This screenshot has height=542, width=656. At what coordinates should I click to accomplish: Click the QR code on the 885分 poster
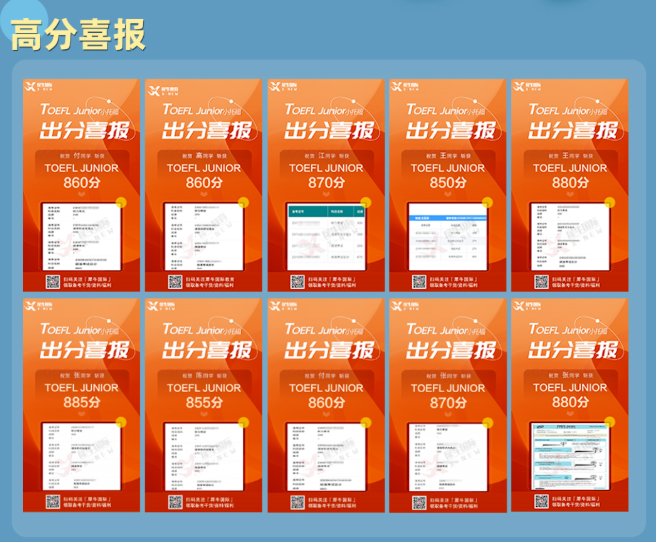click(53, 502)
